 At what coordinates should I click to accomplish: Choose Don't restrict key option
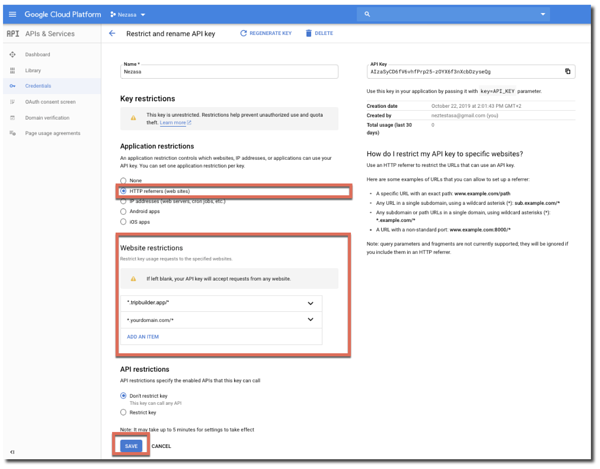pos(123,396)
